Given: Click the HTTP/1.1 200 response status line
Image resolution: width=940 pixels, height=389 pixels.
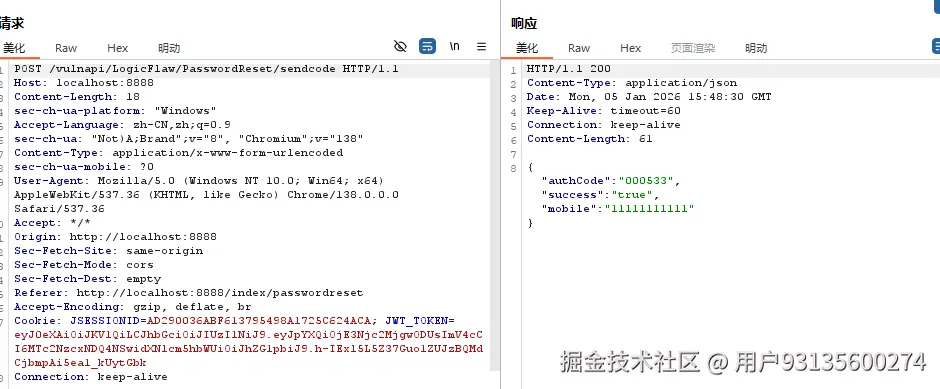Looking at the screenshot, I should point(568,69).
